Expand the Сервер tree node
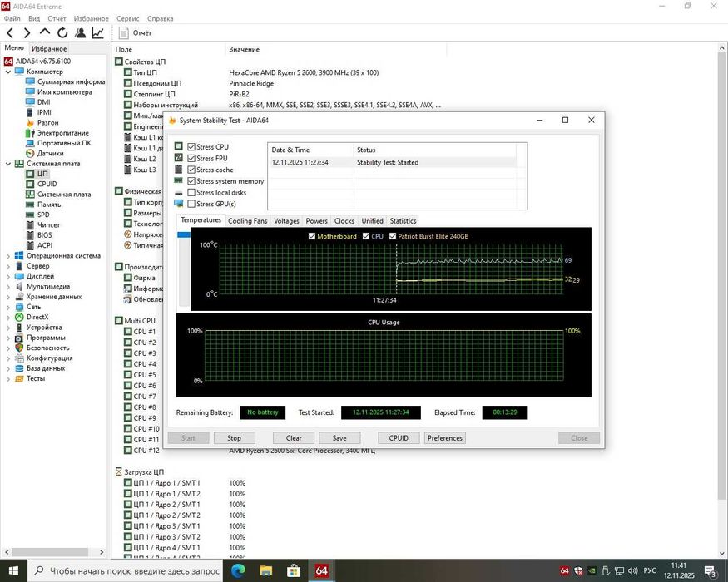The image size is (728, 582). pos(7,266)
